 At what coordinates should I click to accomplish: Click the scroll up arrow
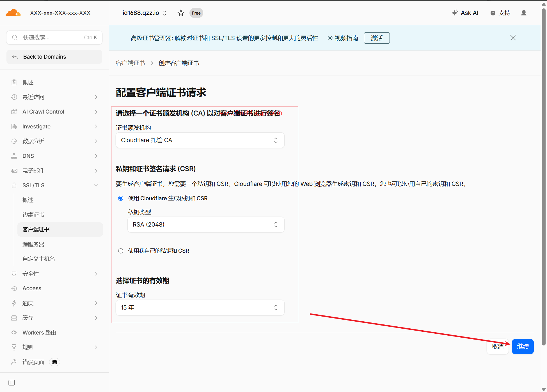(x=544, y=4)
